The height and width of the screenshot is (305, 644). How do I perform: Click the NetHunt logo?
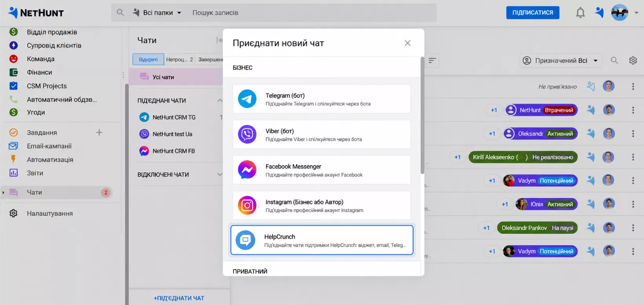(36, 13)
